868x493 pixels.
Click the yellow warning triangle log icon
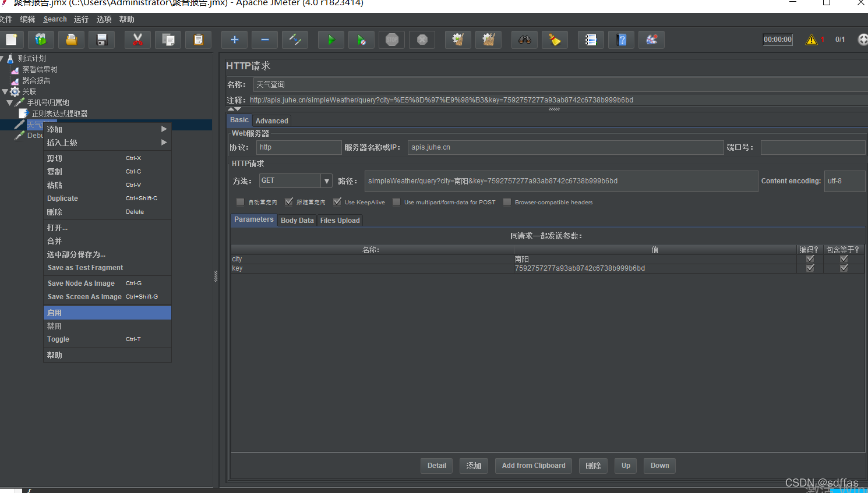(811, 40)
